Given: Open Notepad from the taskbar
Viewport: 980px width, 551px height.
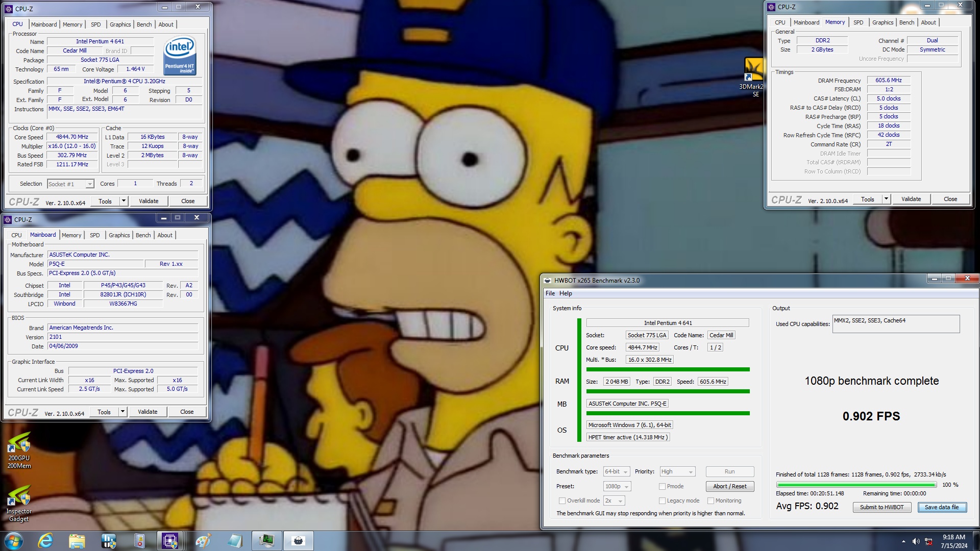Looking at the screenshot, I should coord(235,541).
